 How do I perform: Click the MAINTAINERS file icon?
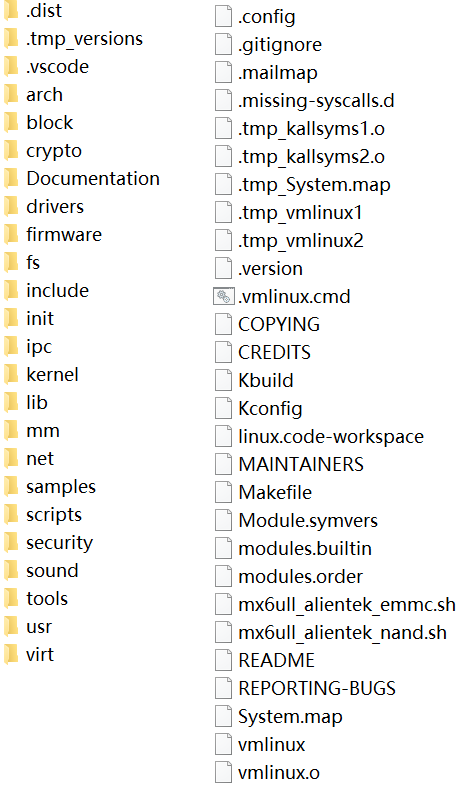click(223, 464)
